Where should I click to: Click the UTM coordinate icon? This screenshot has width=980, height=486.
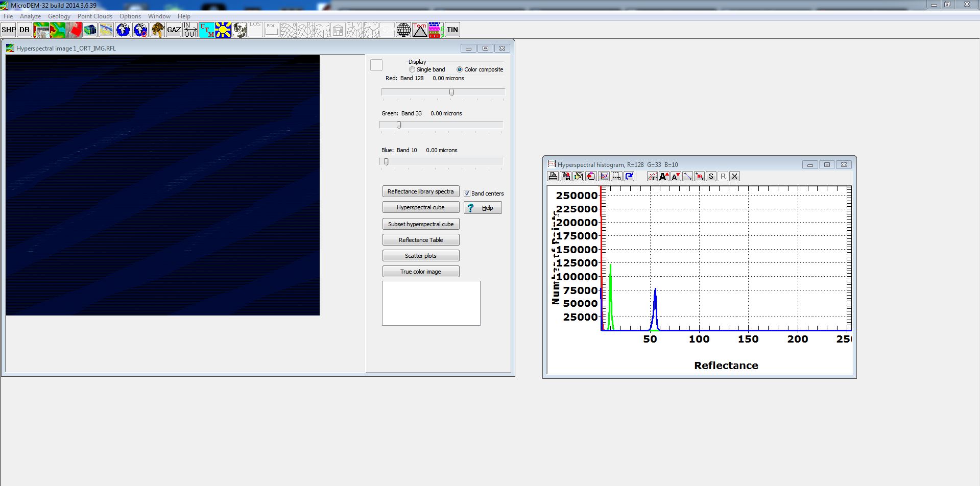coord(207,30)
